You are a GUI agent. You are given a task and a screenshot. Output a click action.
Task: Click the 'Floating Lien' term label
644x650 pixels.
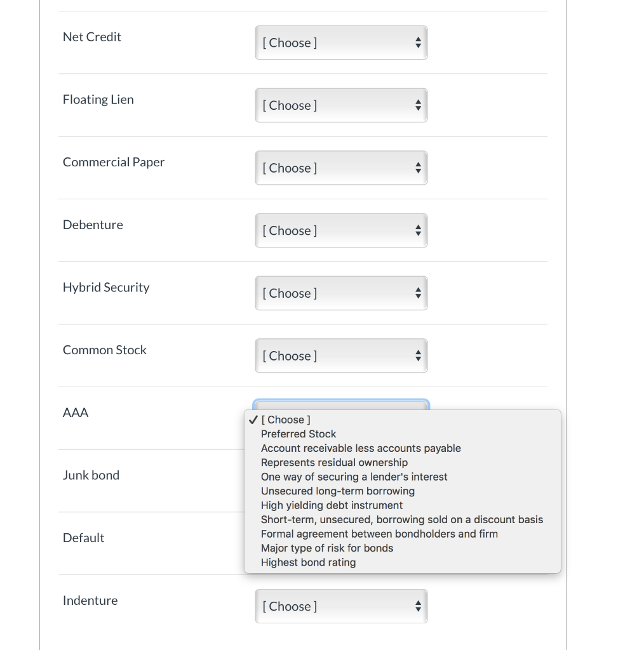tap(98, 100)
